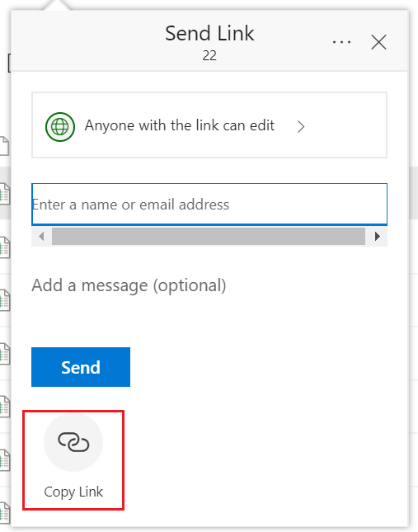Screen dimensions: 418x532
Task: Select the bottom-most spreadsheet file icon
Action: 4,513
